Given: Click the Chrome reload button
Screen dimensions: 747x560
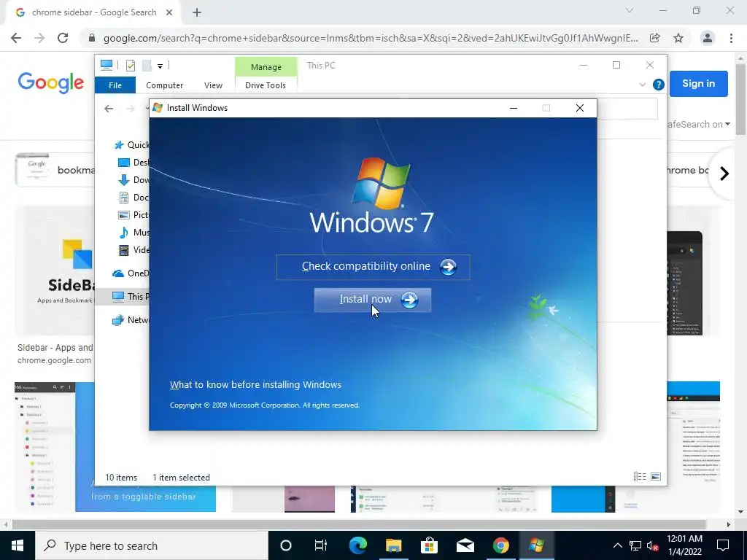Looking at the screenshot, I should [x=63, y=38].
